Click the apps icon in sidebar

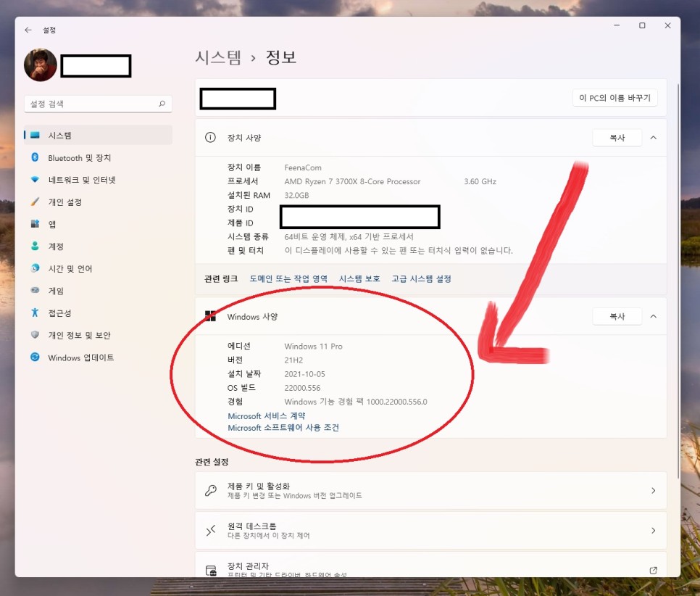click(x=35, y=223)
